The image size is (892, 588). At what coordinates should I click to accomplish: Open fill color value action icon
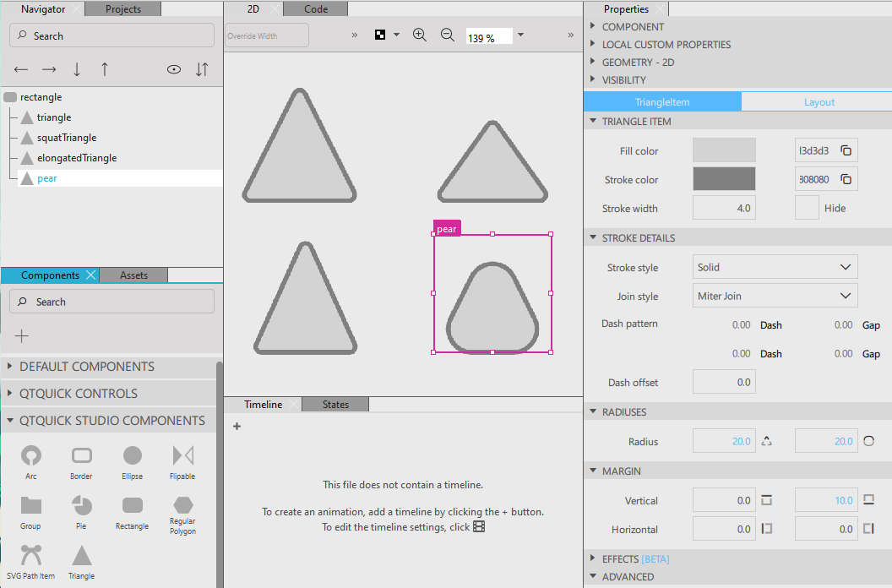pyautogui.click(x=846, y=150)
